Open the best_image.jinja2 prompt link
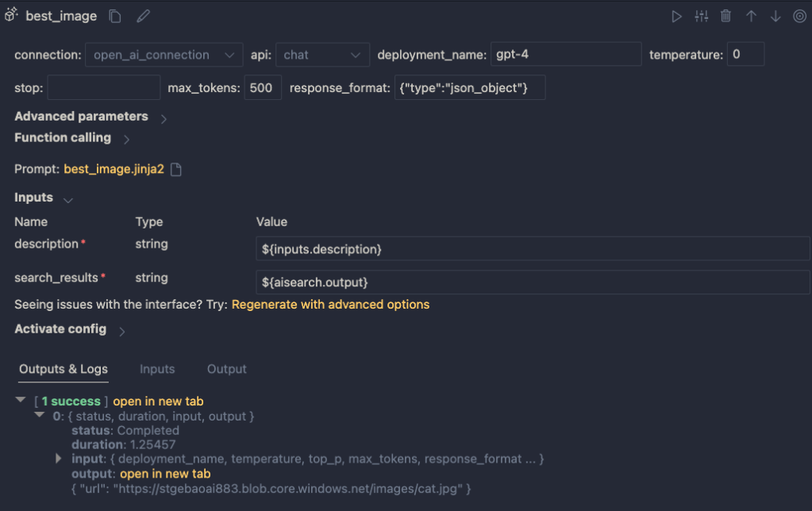Image resolution: width=812 pixels, height=511 pixels. (x=114, y=169)
